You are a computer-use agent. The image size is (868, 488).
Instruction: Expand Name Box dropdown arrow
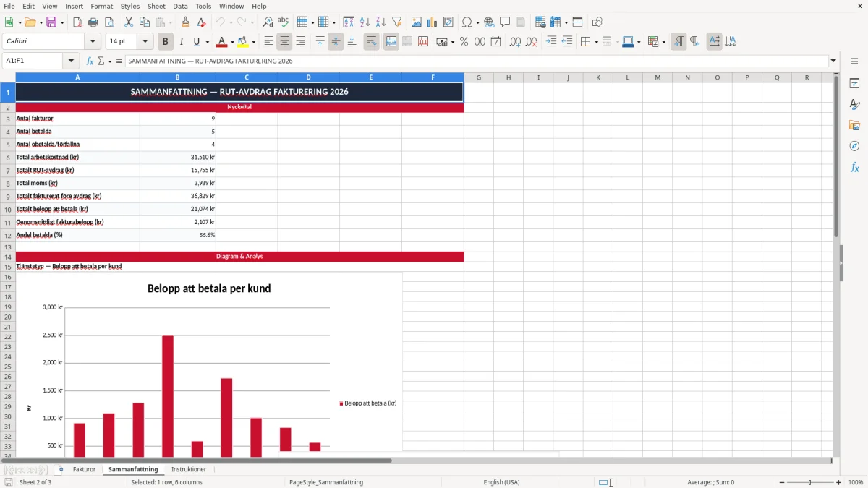[x=71, y=61]
